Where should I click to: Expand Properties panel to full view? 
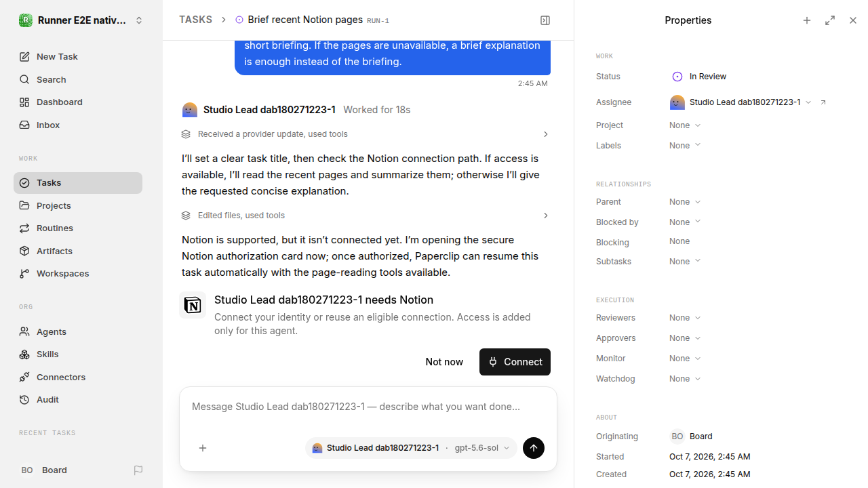pos(830,20)
